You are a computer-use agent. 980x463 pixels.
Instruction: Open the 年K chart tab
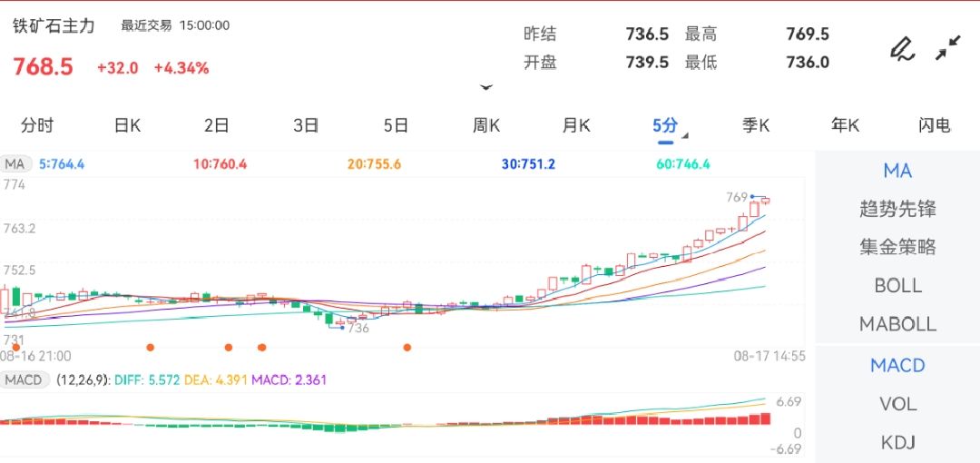(845, 126)
